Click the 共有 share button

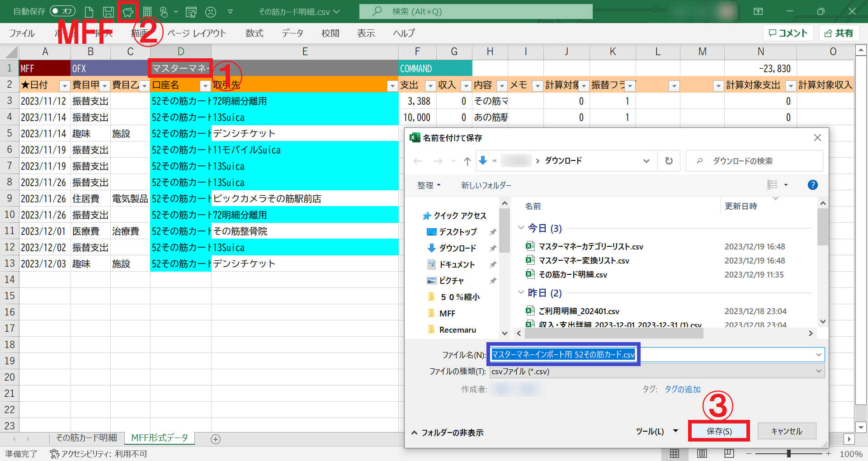(x=839, y=33)
